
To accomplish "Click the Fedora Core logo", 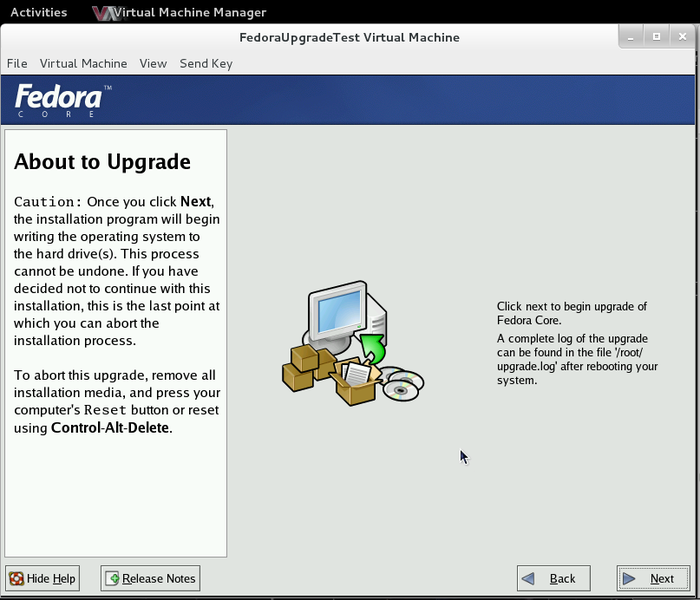I will click(60, 100).
